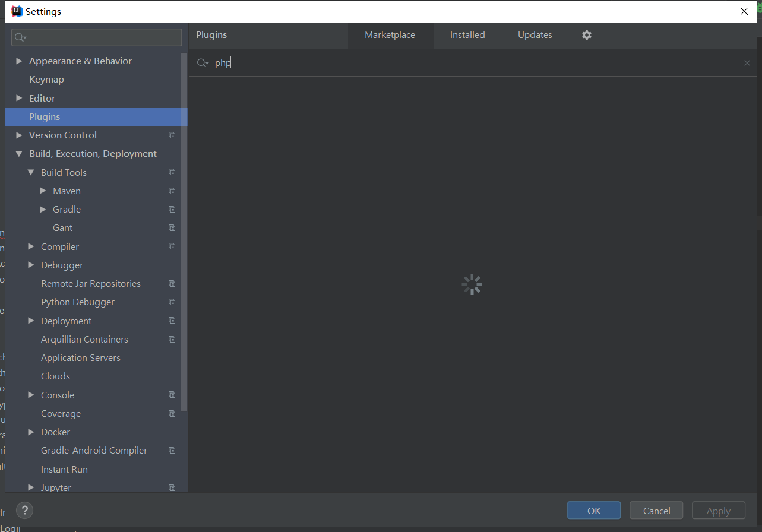Expand the Debugger node
Viewport: 762px width, 532px height.
pos(31,265)
